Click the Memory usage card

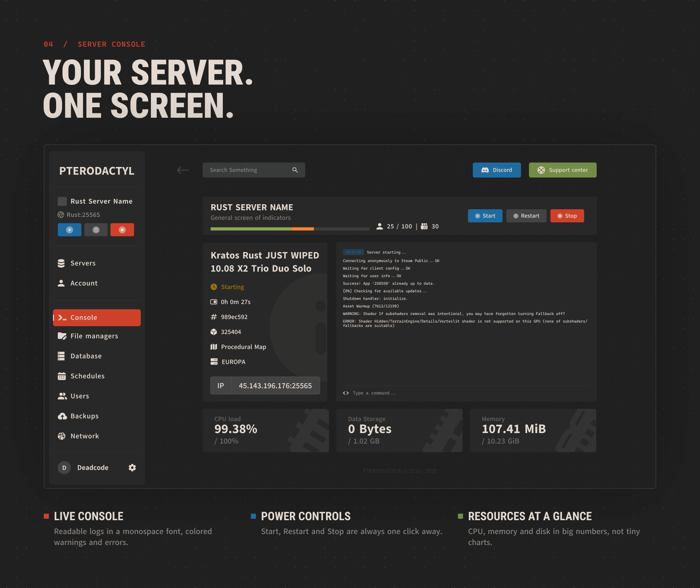point(533,431)
